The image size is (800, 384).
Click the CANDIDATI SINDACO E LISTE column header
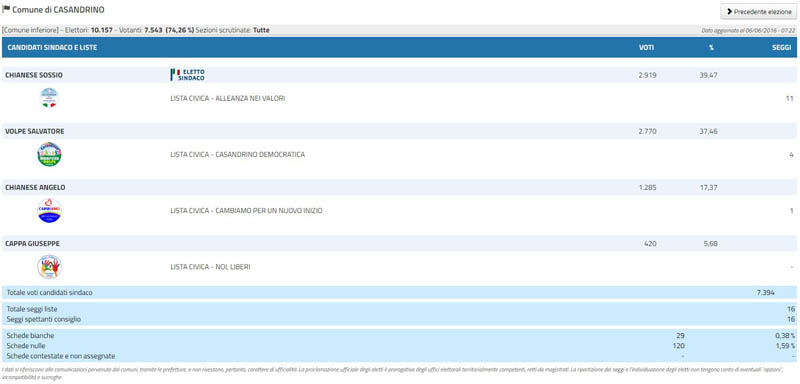53,47
